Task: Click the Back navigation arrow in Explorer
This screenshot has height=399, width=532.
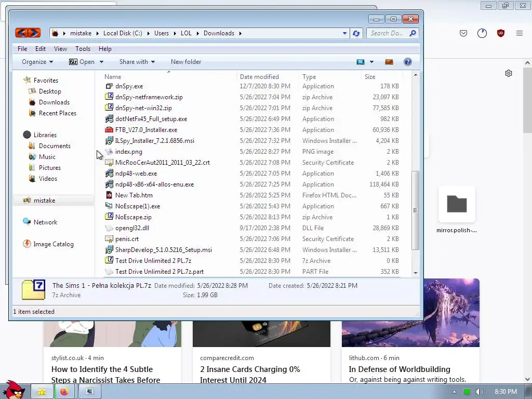Action: 21,33
